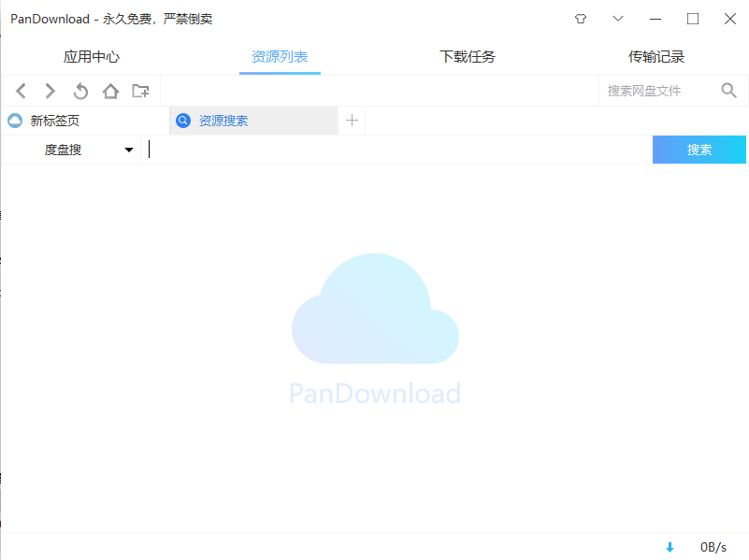This screenshot has width=749, height=560.
Task: Switch to the 下载任务 tab
Action: [467, 56]
